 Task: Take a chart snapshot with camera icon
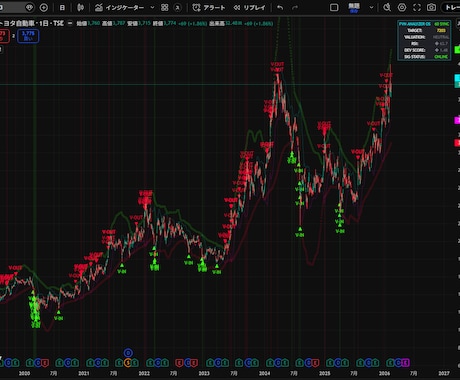click(x=431, y=7)
